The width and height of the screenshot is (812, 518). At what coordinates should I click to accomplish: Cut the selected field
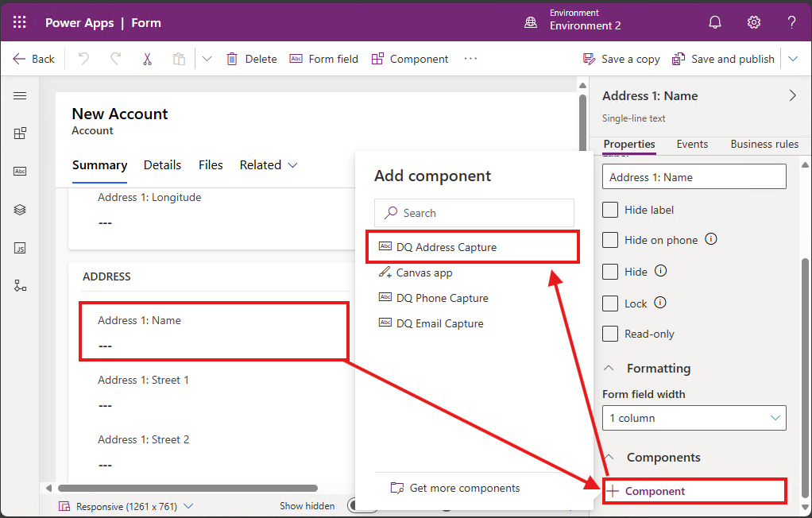[148, 59]
